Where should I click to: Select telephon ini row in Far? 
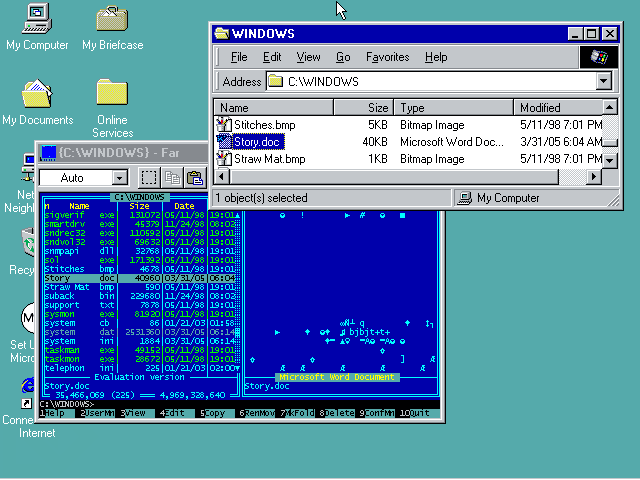140,368
